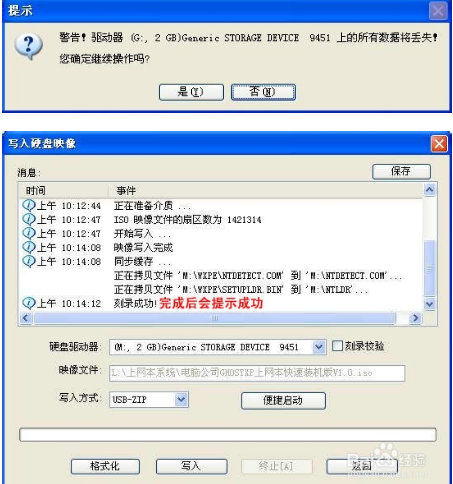Click the 映像文件 path field

pos(257,373)
